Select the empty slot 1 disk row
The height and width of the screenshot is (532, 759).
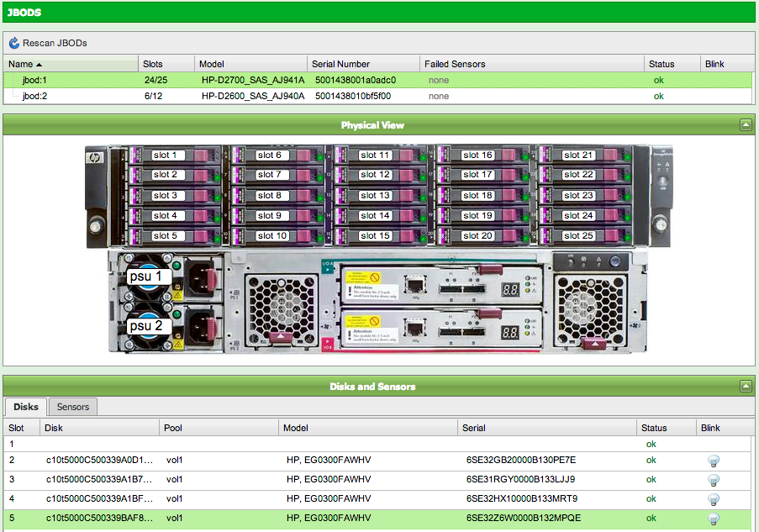[378, 444]
